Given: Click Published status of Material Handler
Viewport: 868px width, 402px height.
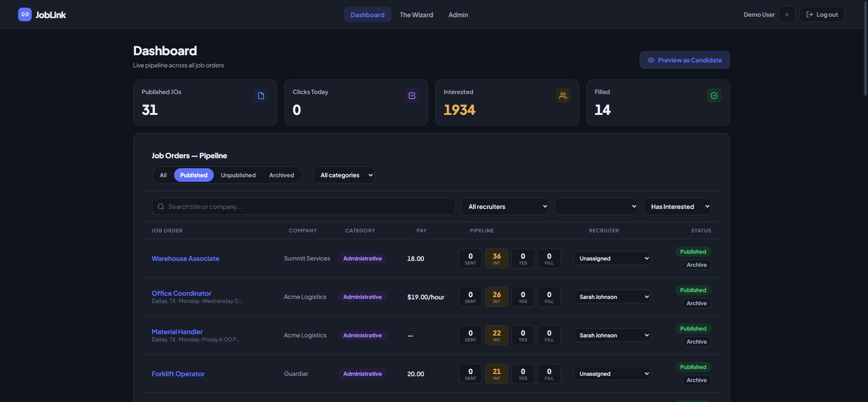Looking at the screenshot, I should tap(693, 329).
